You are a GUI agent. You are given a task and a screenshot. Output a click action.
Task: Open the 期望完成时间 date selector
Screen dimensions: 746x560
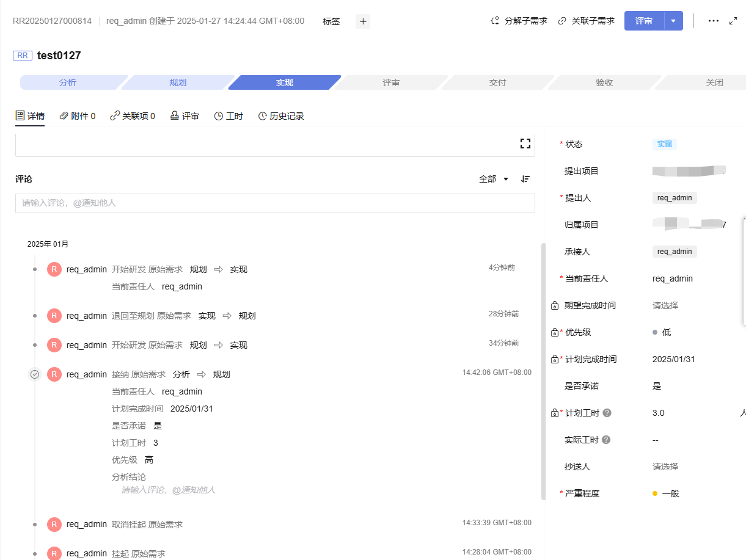665,305
